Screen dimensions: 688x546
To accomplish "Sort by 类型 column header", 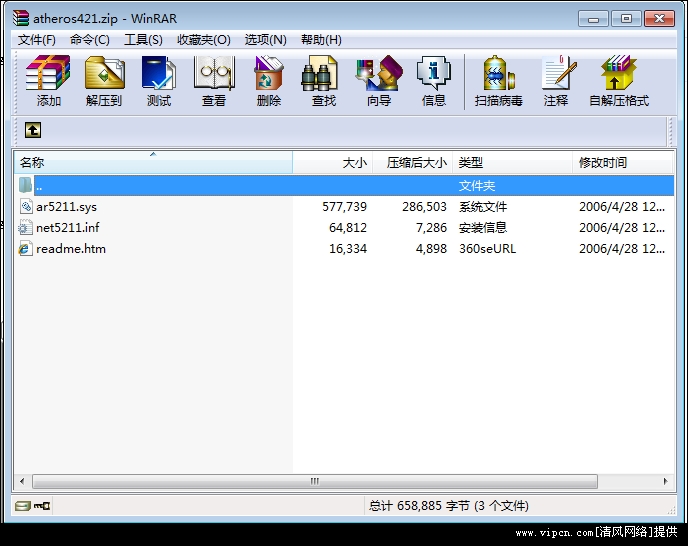I will pyautogui.click(x=512, y=162).
